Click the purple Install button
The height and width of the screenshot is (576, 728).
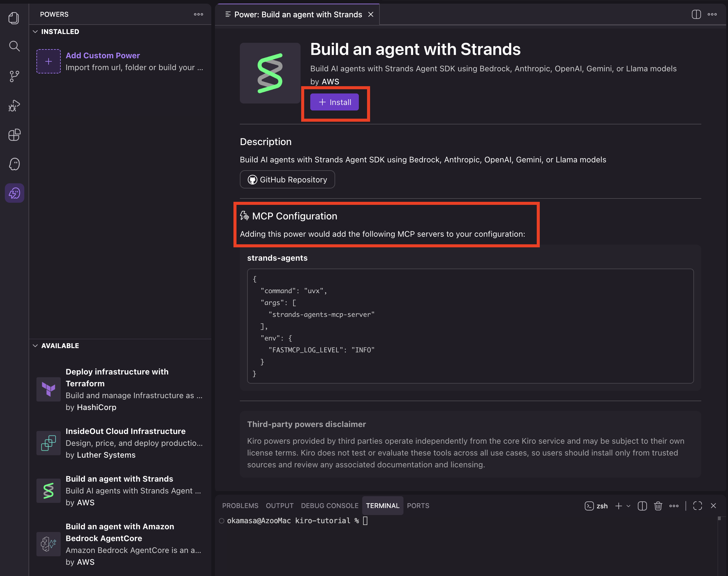(334, 102)
